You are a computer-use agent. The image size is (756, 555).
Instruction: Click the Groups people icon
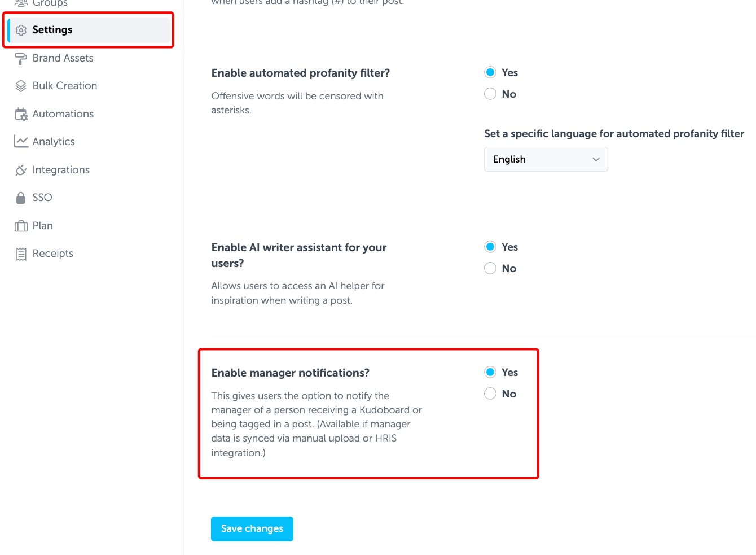21,3
